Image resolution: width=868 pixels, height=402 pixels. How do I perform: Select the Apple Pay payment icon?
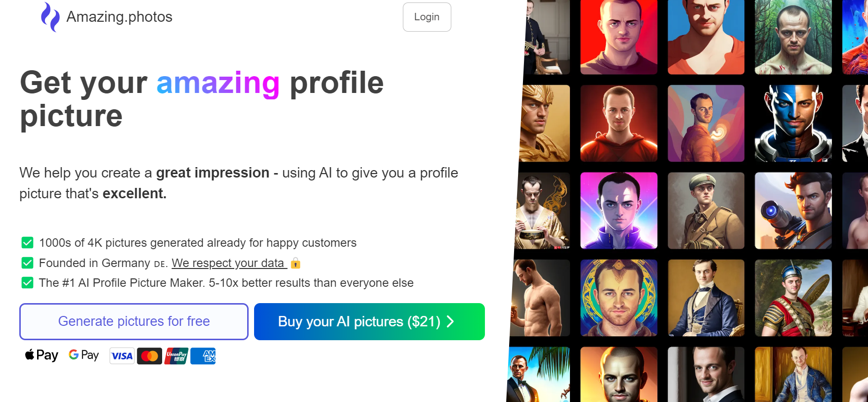[41, 355]
